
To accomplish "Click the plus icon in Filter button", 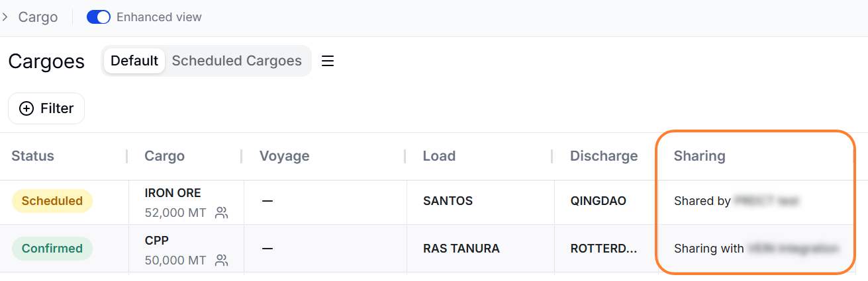I will pyautogui.click(x=26, y=108).
